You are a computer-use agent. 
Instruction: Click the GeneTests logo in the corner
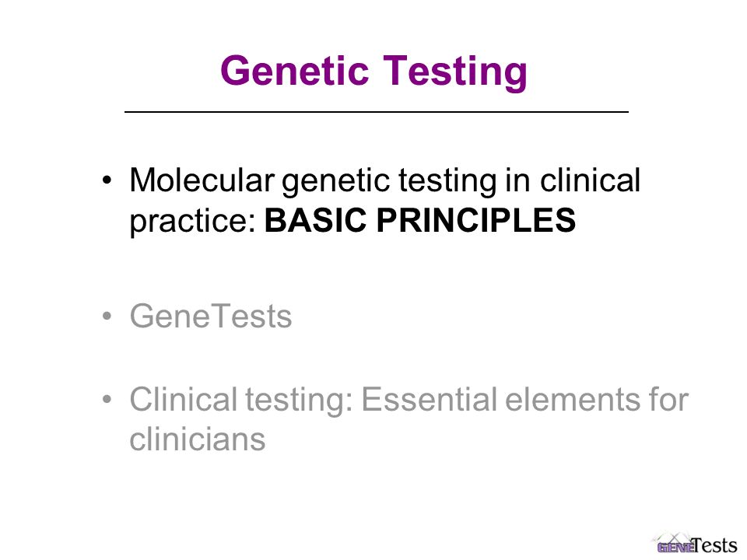tap(693, 542)
